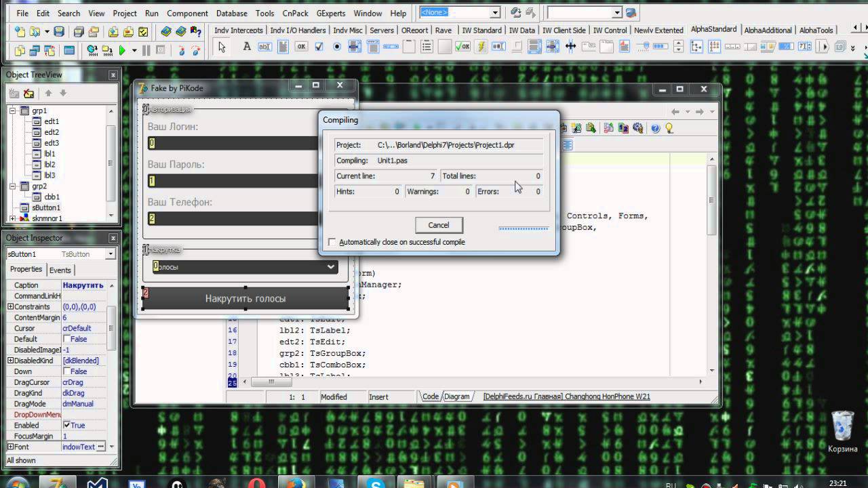The image size is (868, 488).
Task: Click the Step over debug toolbar icon
Action: click(196, 50)
